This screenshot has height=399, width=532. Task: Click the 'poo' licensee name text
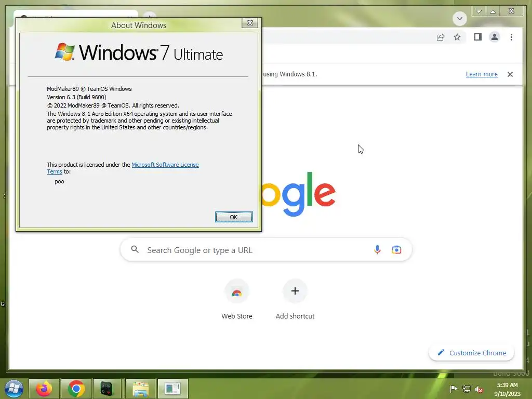coord(59,181)
